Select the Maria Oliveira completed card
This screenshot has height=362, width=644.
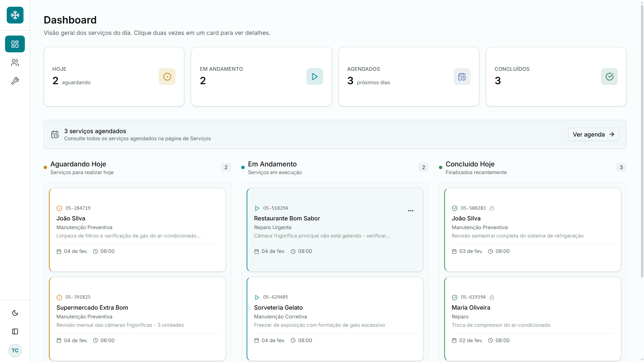(x=533, y=319)
